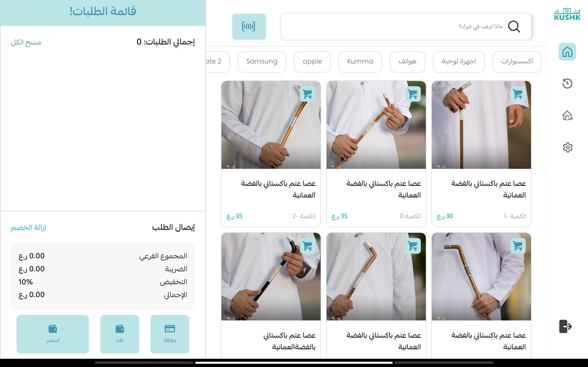Add the black cane to cart

(308, 246)
